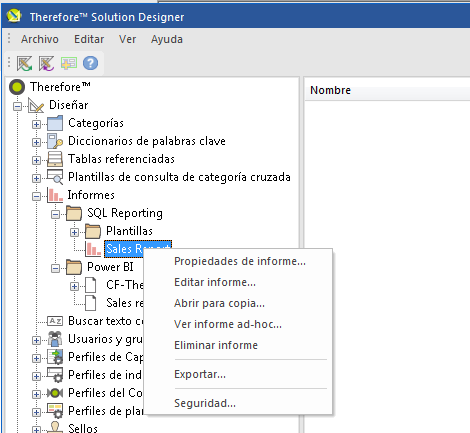470x433 pixels.
Task: Collapse the Informes node
Action: pyautogui.click(x=36, y=196)
